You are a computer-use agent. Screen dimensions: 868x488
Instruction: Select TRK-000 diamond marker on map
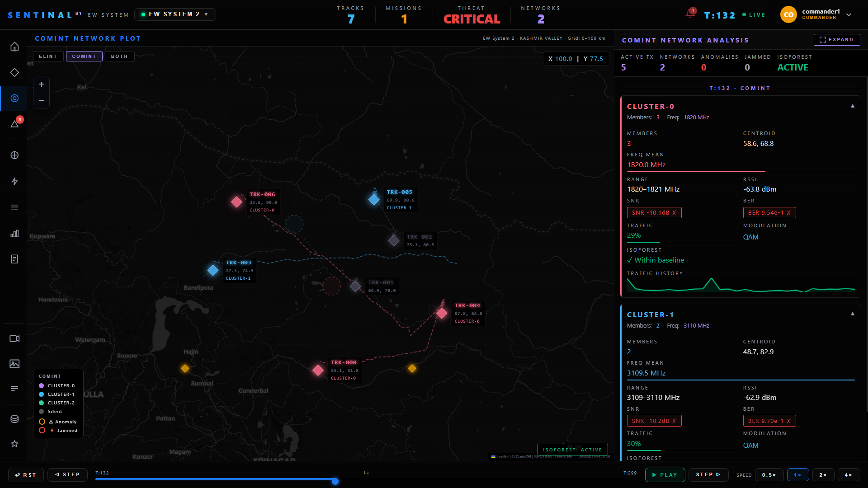(x=318, y=370)
